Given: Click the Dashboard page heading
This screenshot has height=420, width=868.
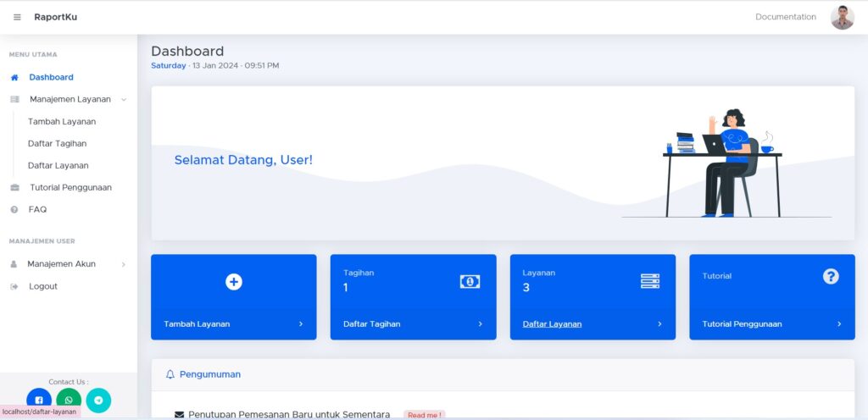Looking at the screenshot, I should click(x=187, y=52).
